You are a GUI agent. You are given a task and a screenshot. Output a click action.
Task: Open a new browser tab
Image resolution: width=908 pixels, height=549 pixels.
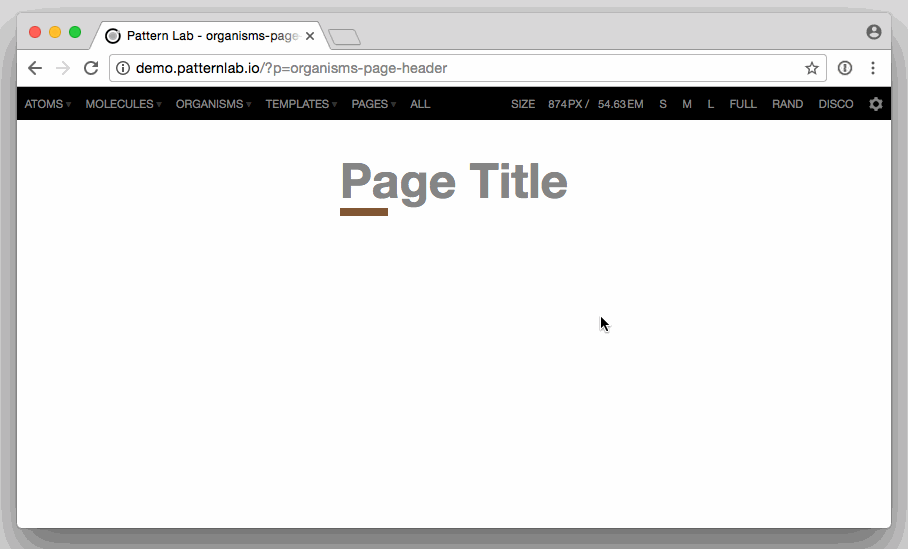point(345,37)
